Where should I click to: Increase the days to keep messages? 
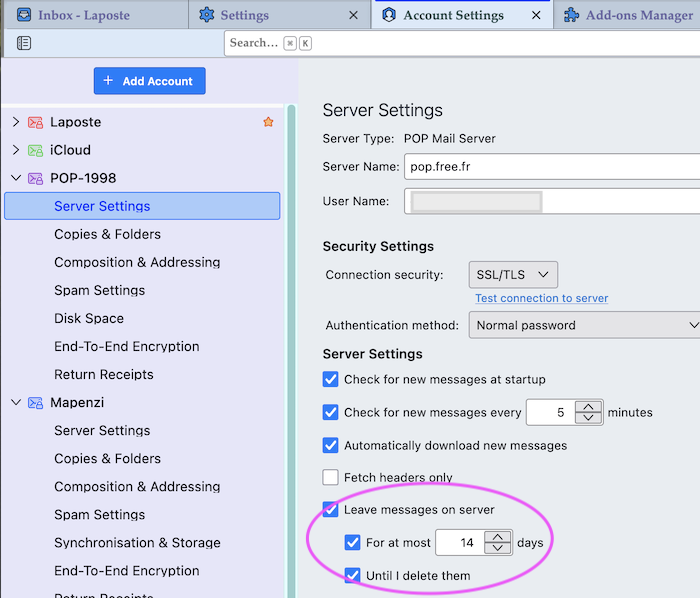498,537
